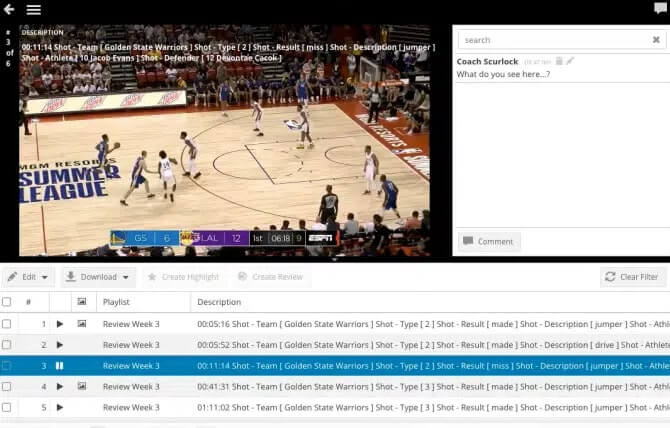This screenshot has width=670, height=428.
Task: Toggle the comments panel speech bubble icon
Action: [660, 8]
